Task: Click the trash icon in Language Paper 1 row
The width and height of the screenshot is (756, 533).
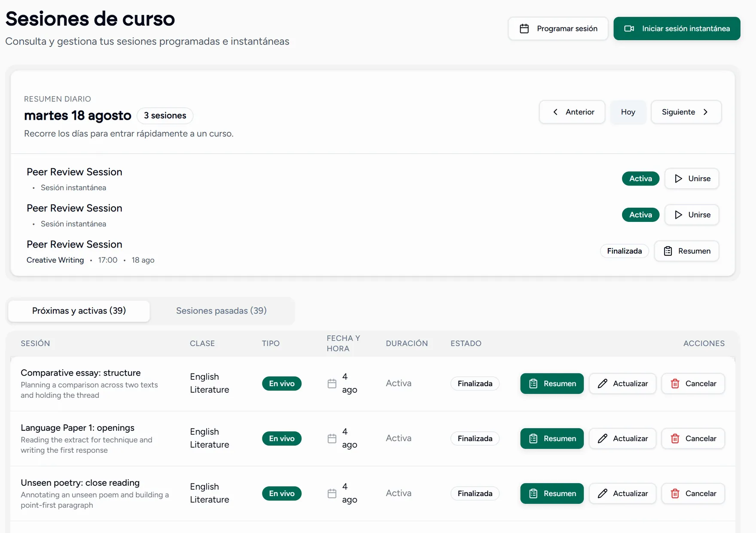Action: [x=675, y=439]
